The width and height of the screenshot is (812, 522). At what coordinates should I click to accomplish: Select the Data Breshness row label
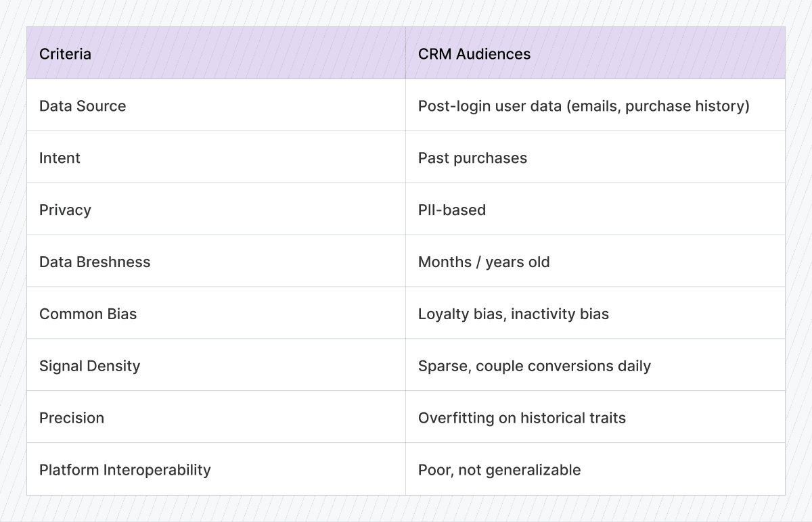[95, 262]
